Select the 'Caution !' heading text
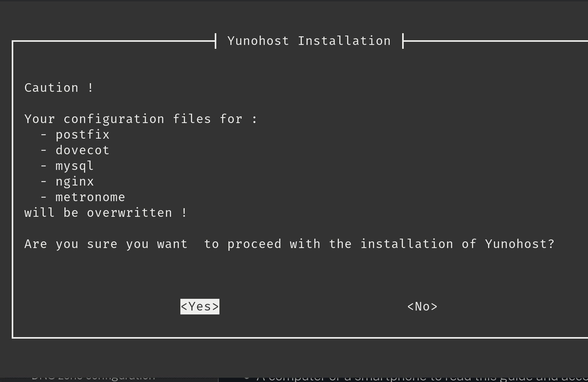 59,87
